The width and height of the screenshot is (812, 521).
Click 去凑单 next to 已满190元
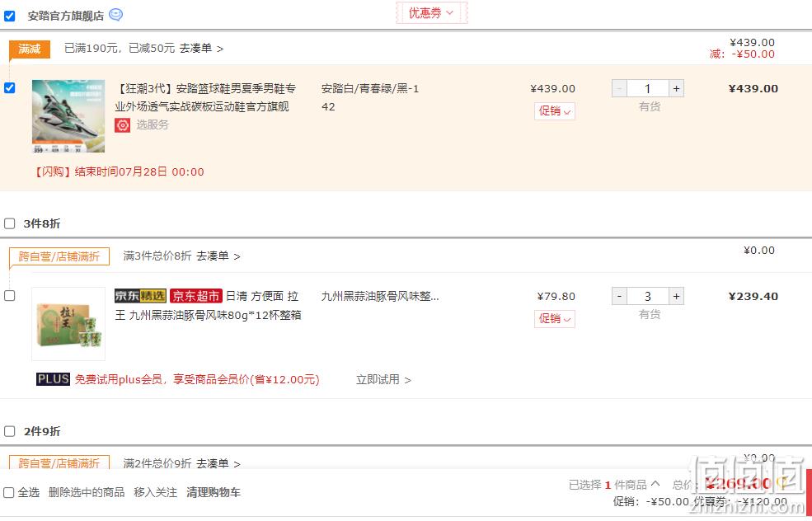[201, 49]
